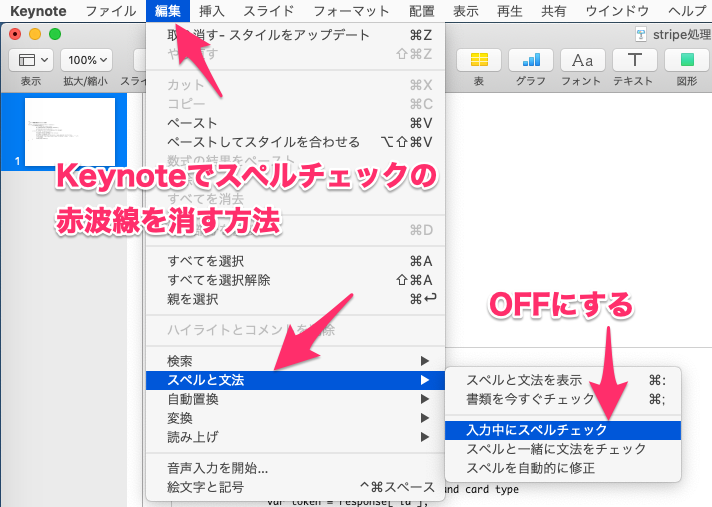
Task: Open the Keynote application menu
Action: click(38, 11)
